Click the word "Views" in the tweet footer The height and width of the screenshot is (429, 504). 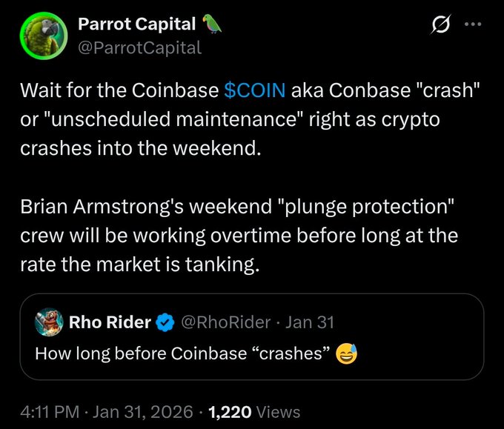click(279, 411)
